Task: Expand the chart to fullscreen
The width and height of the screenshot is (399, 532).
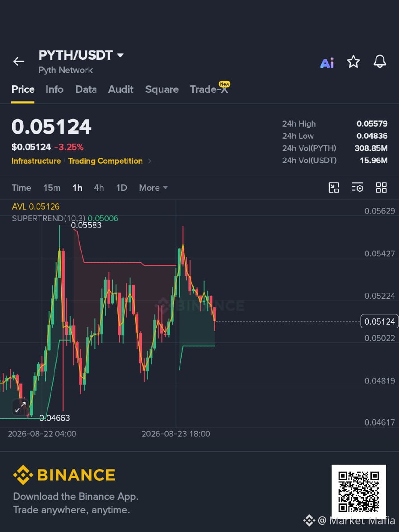Action: click(x=21, y=407)
